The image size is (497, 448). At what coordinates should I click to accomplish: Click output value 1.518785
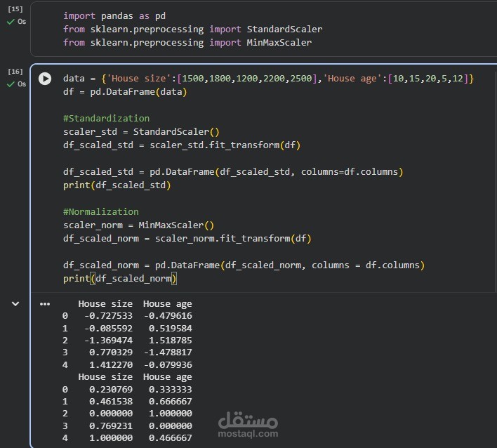click(170, 341)
